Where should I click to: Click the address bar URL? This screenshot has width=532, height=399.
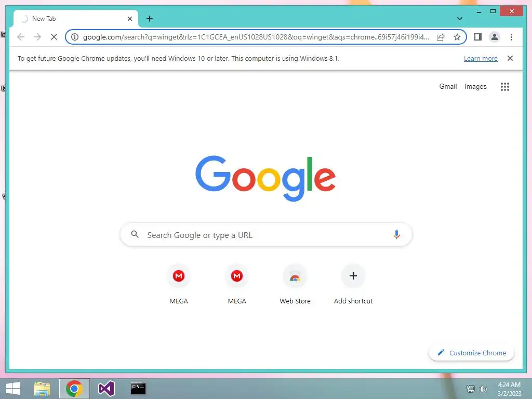coord(256,37)
